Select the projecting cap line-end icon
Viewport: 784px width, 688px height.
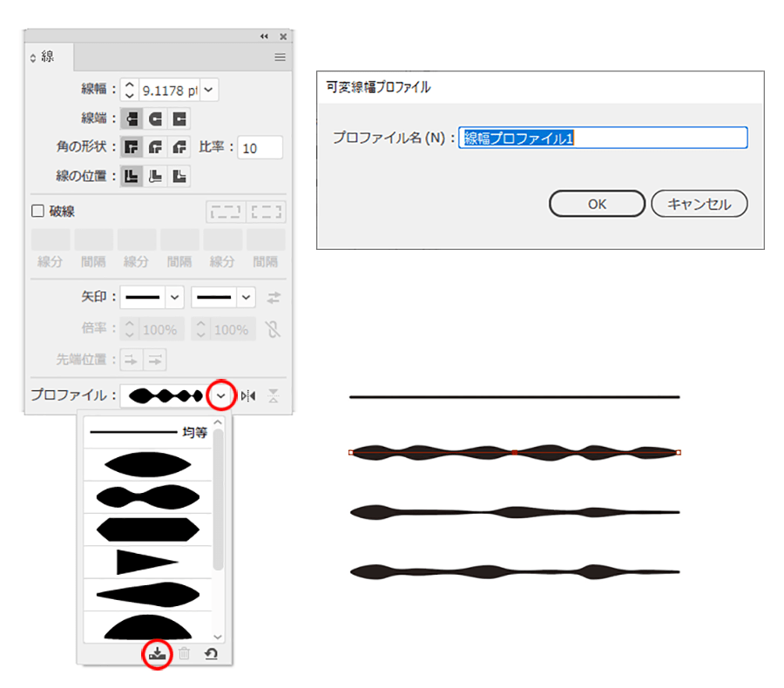[179, 119]
